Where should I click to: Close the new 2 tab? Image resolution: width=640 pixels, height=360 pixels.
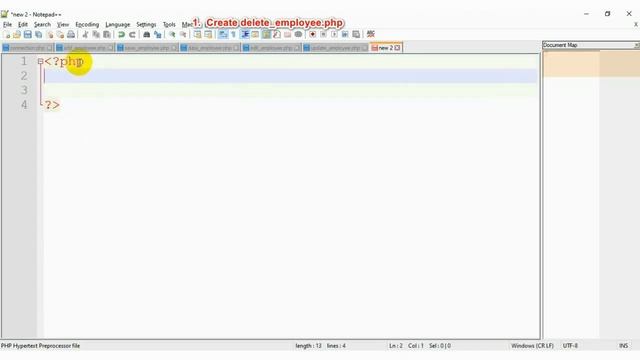(397, 48)
